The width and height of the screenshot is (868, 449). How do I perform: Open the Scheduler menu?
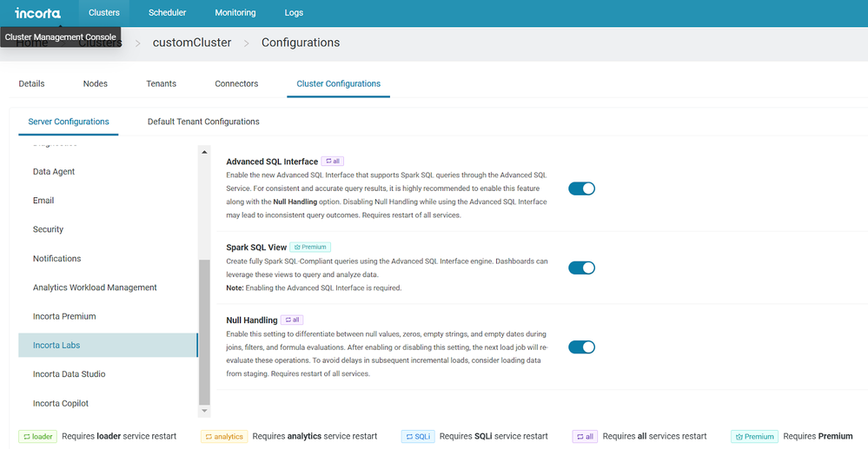[168, 13]
